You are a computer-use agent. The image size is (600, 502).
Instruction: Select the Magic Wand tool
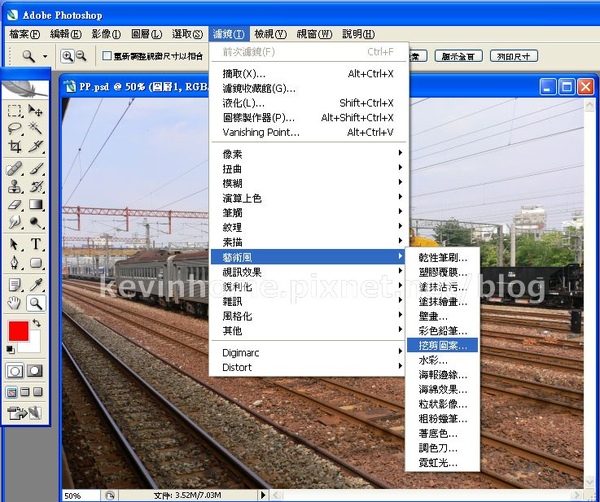(36, 128)
